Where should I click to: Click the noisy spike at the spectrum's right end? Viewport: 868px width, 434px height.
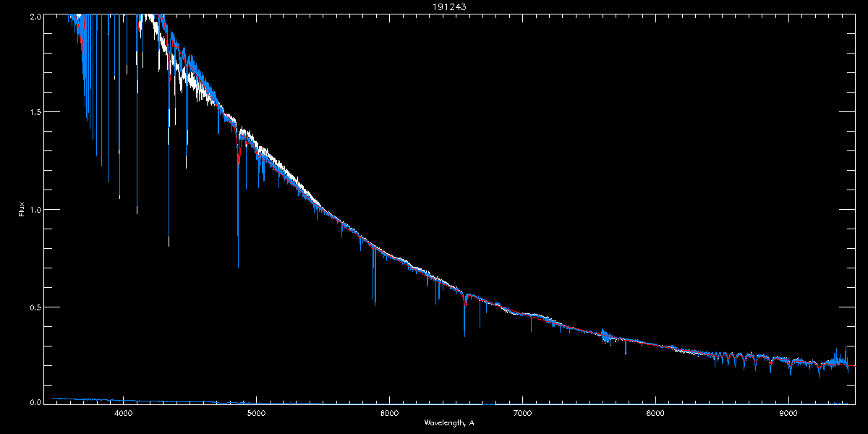[846, 349]
